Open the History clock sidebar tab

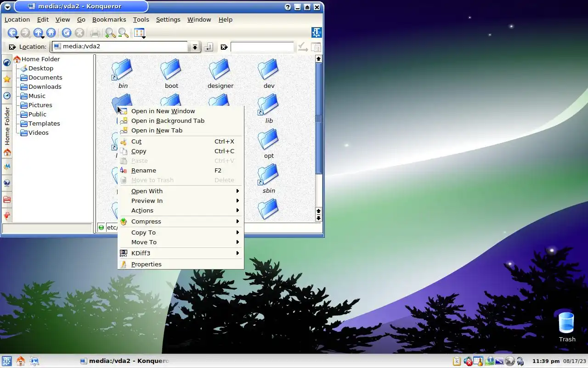[7, 96]
